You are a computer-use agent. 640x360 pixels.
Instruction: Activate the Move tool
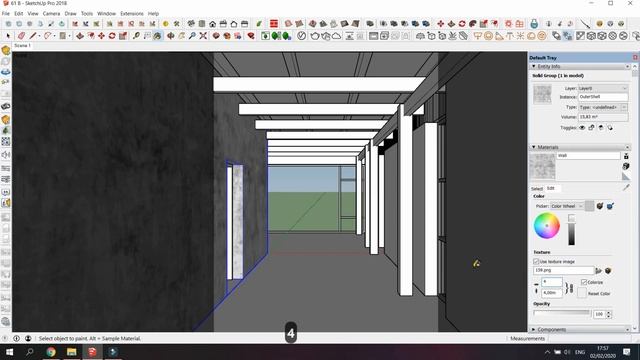101,36
